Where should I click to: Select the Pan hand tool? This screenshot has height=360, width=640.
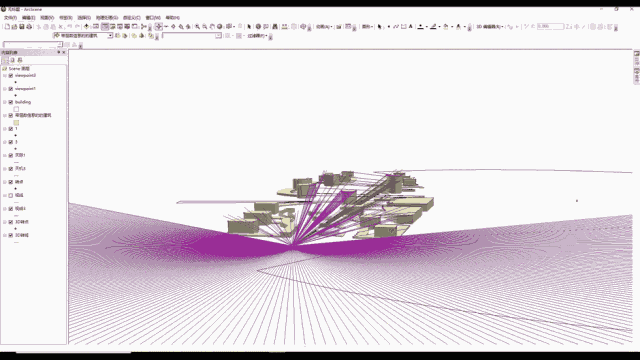click(212, 27)
